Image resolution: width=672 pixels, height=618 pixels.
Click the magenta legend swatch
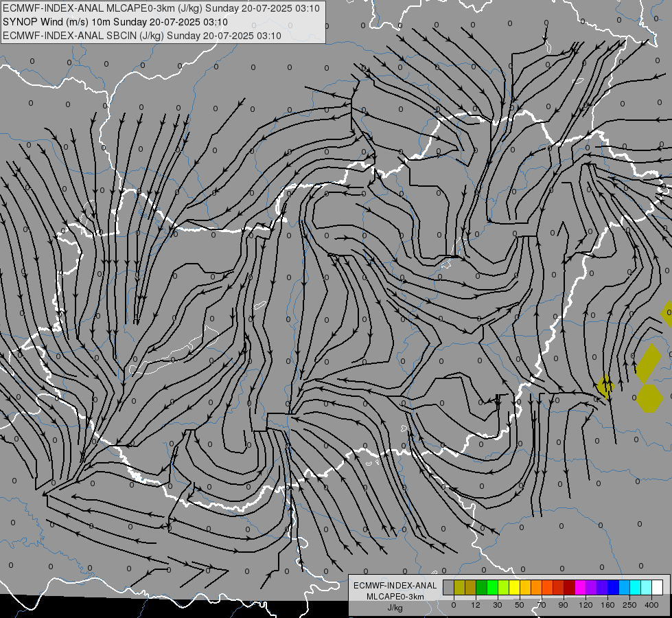click(580, 587)
